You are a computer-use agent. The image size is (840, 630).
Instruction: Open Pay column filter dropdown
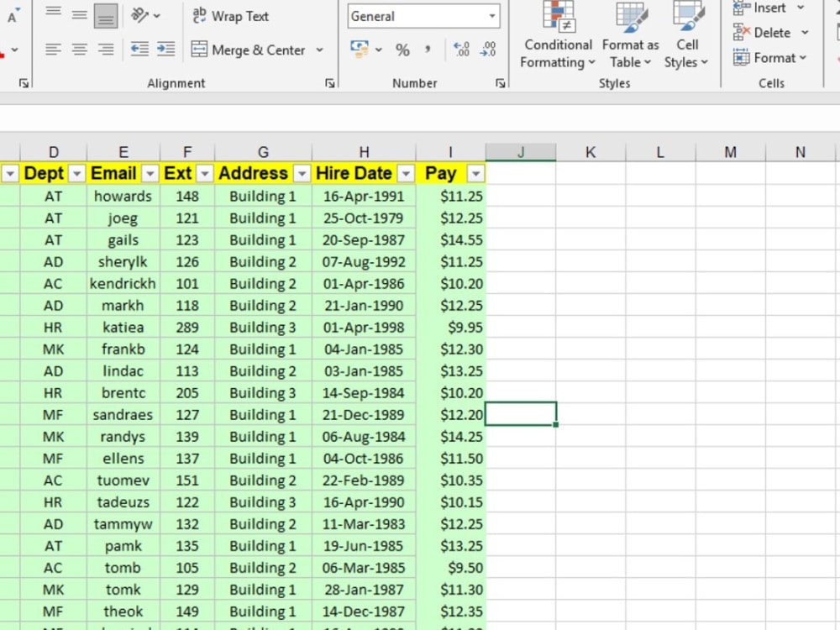(475, 174)
